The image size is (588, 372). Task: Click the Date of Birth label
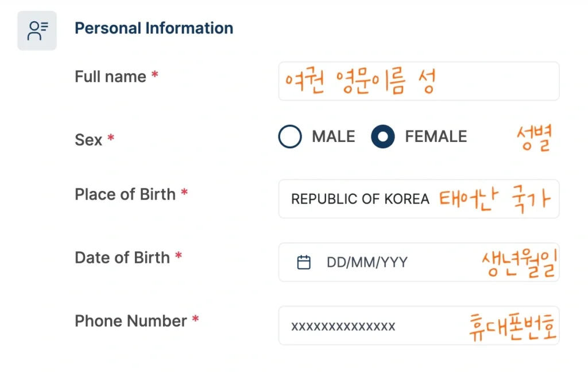pos(122,258)
